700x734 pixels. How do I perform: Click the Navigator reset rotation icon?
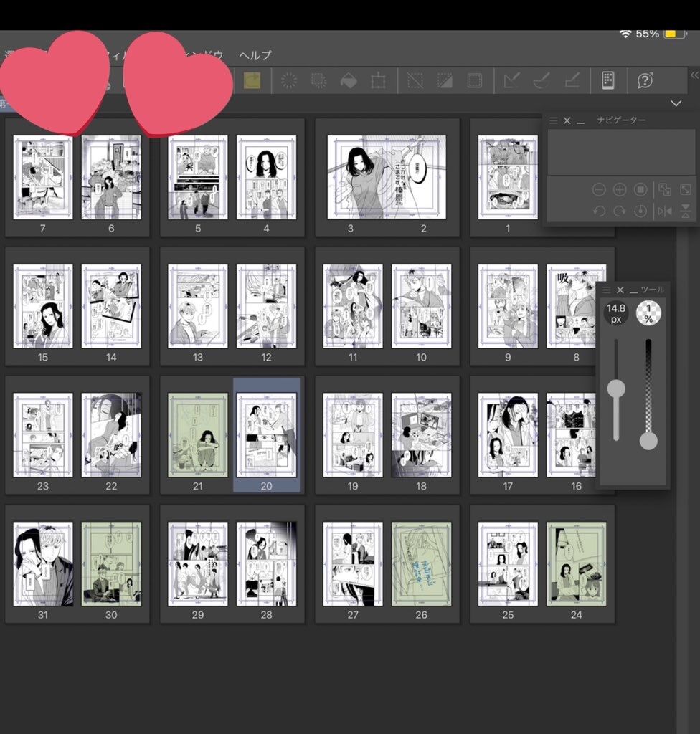pos(640,211)
